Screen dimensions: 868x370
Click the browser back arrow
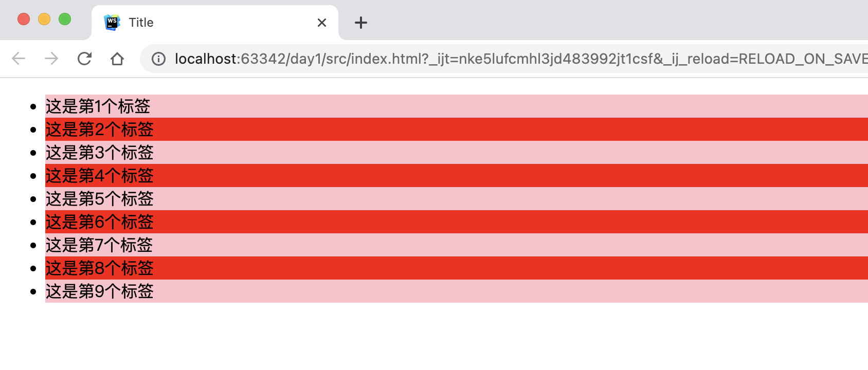click(19, 59)
